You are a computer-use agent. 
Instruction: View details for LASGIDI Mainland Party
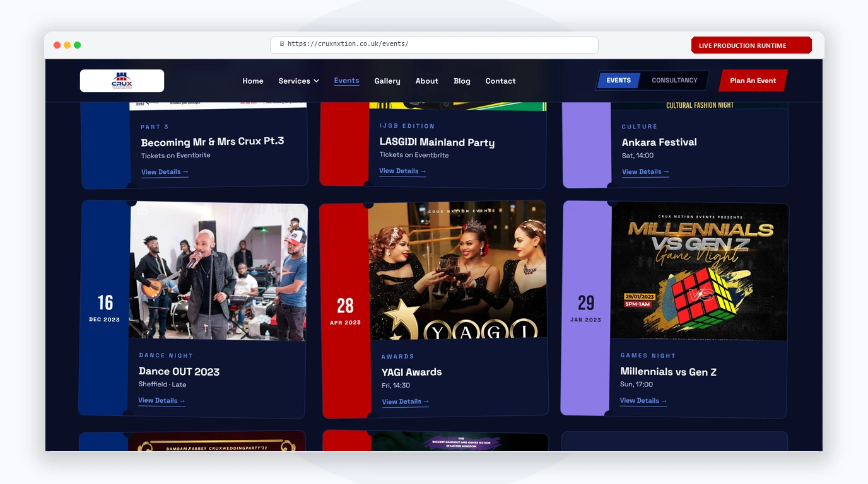tap(402, 171)
